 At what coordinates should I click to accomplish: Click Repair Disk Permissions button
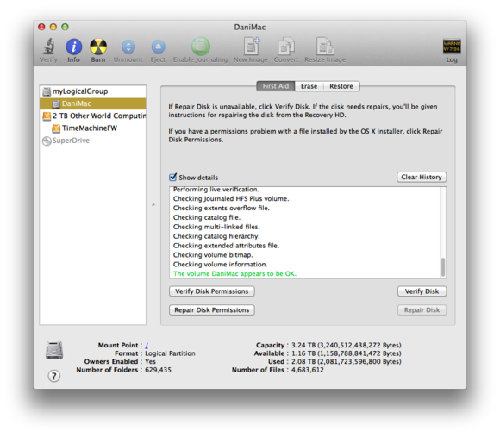tap(212, 310)
